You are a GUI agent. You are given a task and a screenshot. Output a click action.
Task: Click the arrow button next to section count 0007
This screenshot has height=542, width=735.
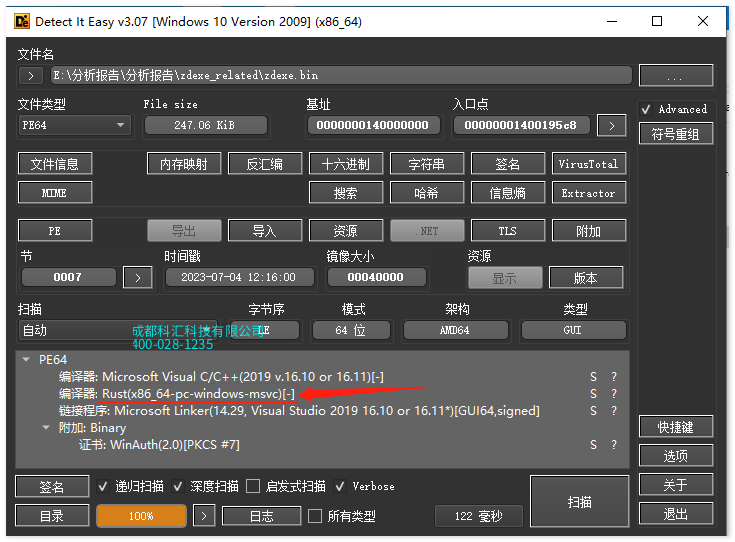[137, 278]
